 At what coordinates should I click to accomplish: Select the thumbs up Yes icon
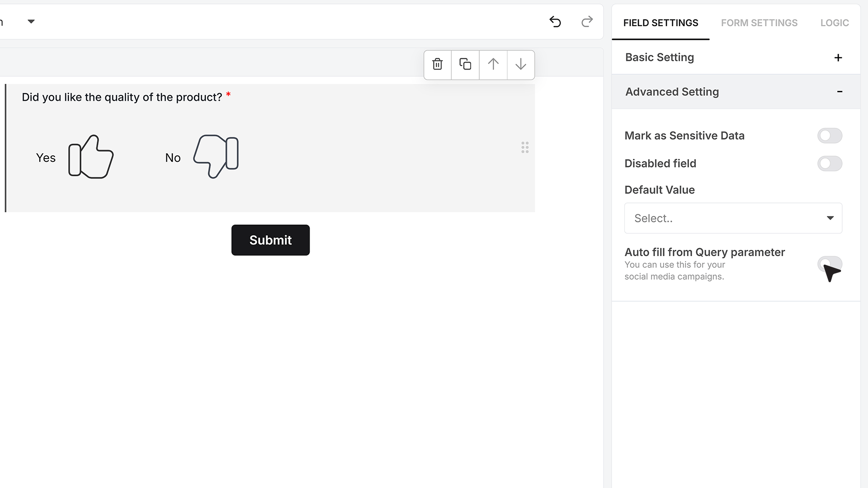(91, 157)
